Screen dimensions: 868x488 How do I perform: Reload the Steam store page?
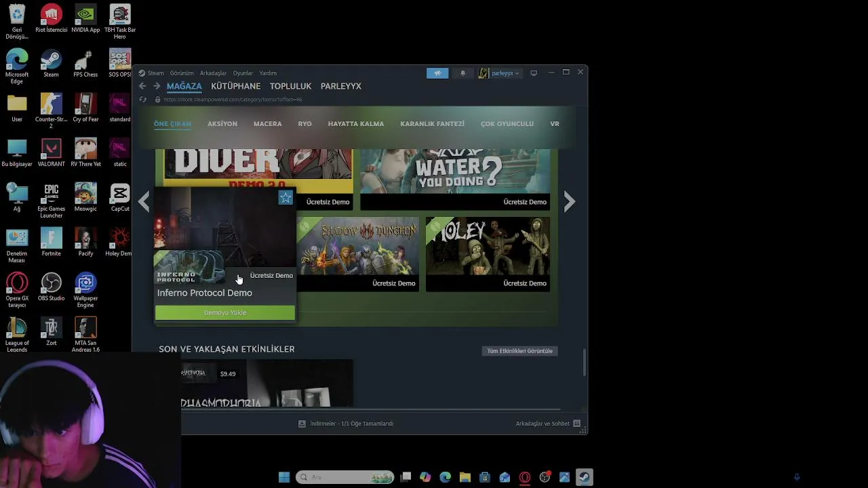[142, 100]
